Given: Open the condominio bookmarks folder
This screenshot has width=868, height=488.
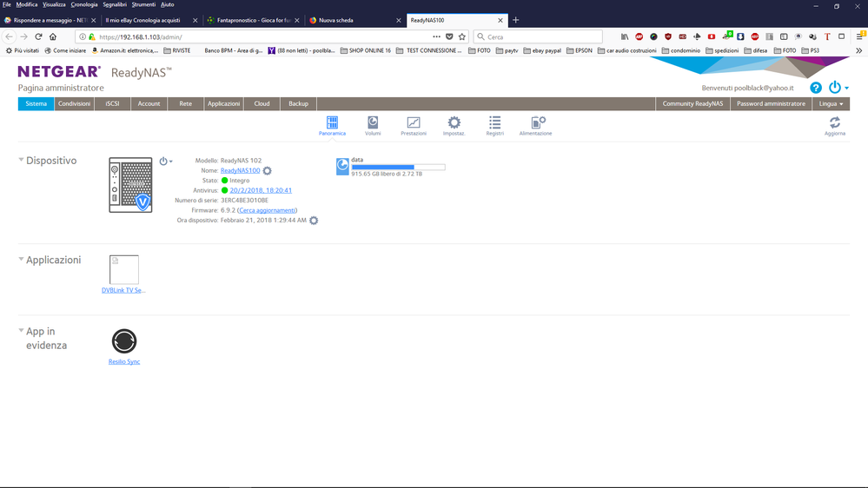Looking at the screenshot, I should pos(681,50).
